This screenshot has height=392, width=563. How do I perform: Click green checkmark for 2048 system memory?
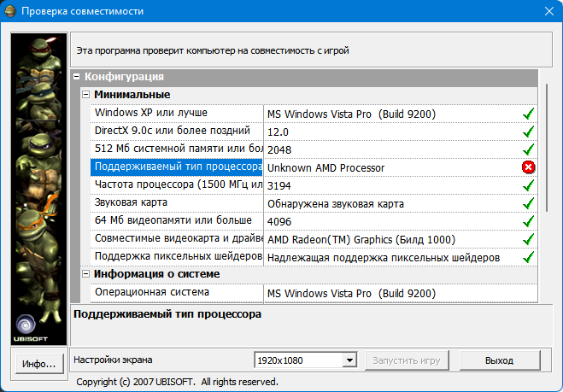point(528,149)
